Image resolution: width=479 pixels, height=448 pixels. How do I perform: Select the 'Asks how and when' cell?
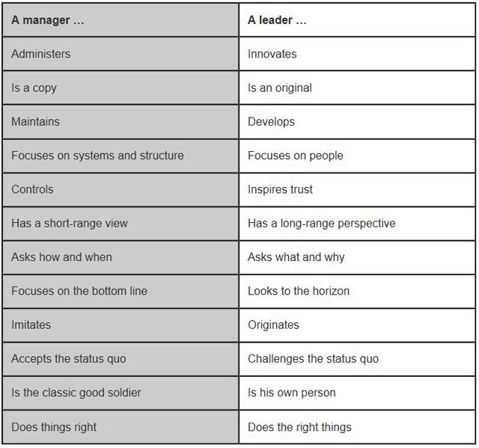(120, 257)
